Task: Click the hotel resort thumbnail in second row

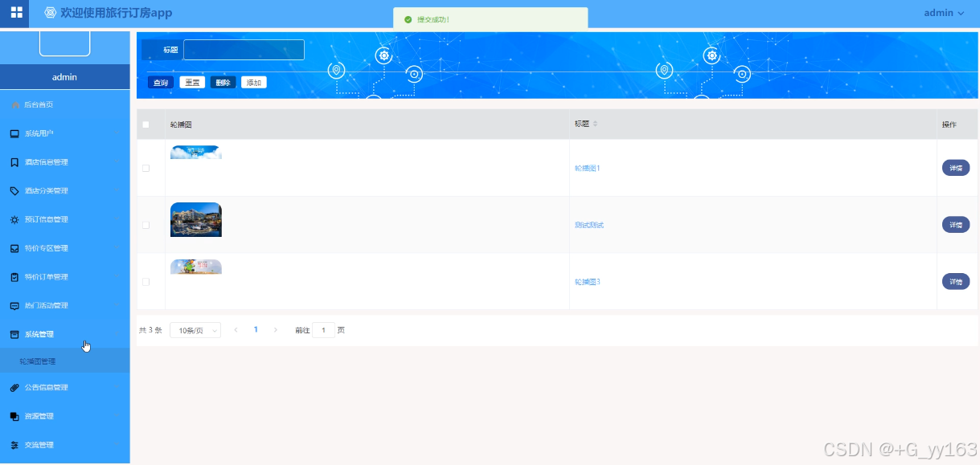Action: (x=196, y=220)
